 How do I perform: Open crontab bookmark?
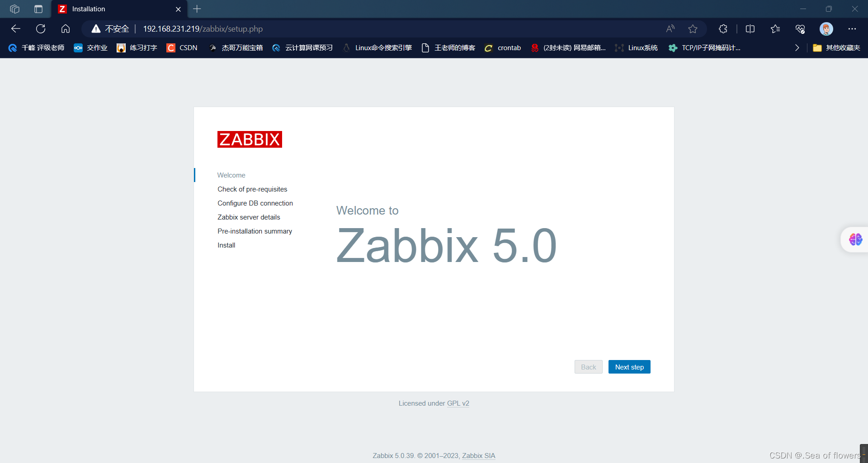click(x=503, y=48)
